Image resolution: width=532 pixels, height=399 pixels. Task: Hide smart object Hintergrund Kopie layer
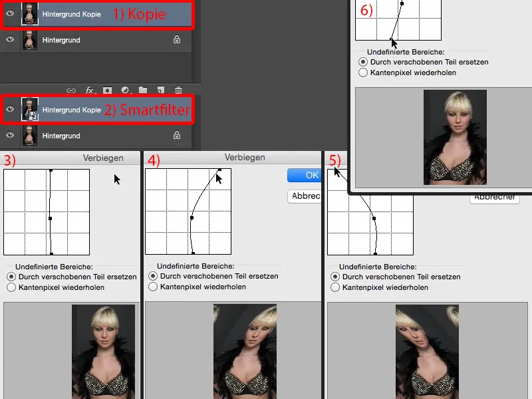(x=10, y=109)
